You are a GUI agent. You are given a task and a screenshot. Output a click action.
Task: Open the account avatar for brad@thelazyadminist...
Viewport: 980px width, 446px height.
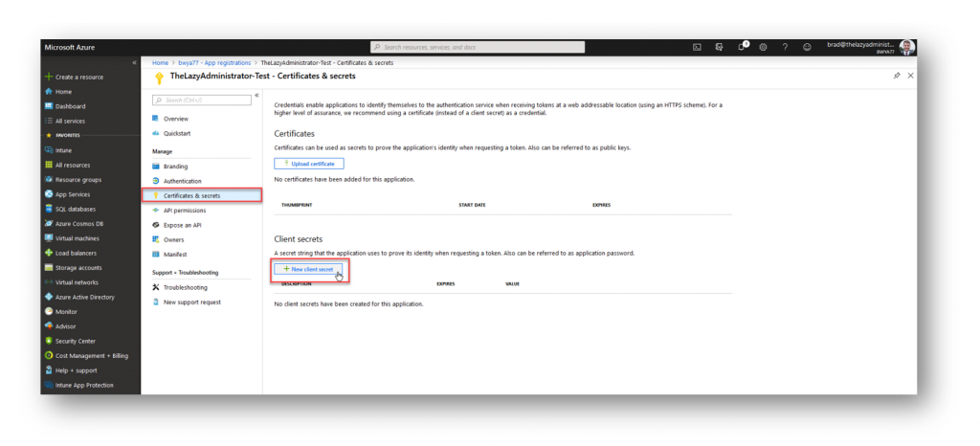click(907, 48)
